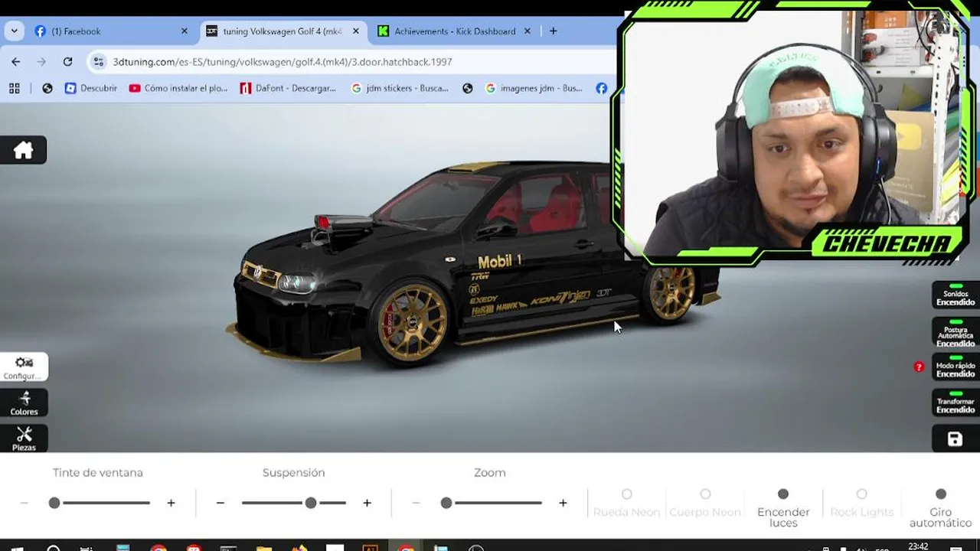Screen dimensions: 980x551
Task: Expand the tab search dropdown arrow
Action: 14,31
